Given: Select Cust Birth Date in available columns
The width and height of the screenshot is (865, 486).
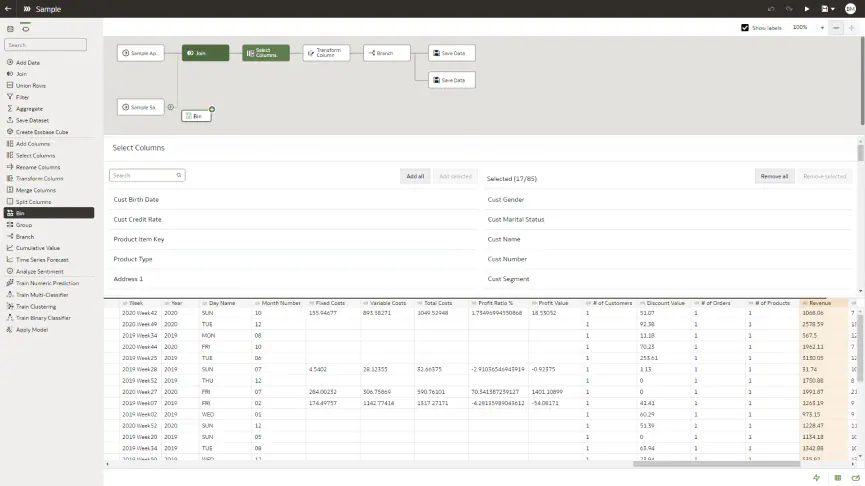Looking at the screenshot, I should [136, 199].
